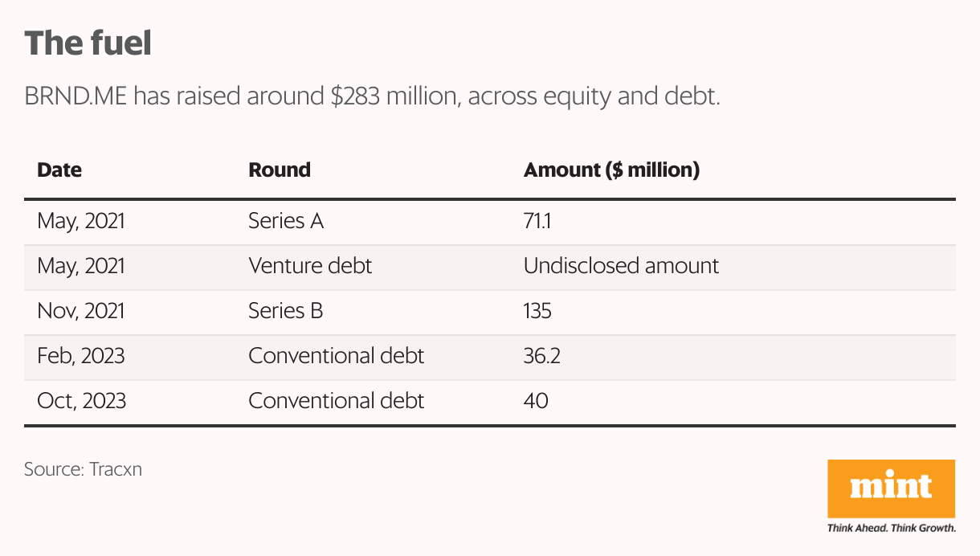Select the Oct, 2023 date cell
Viewport: 980px width, 556px height.
[81, 400]
